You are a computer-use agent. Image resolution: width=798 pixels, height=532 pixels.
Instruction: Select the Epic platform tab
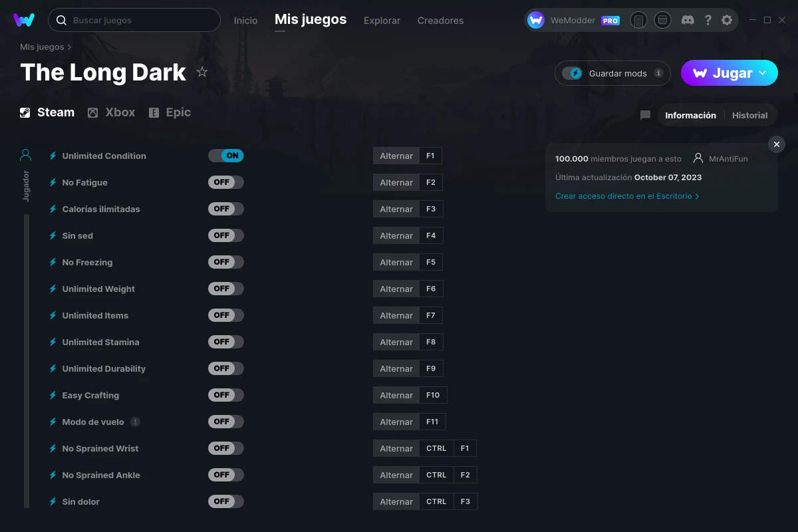click(x=170, y=112)
